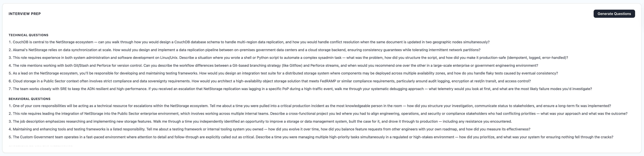This screenshot has width=644, height=156.
Task: Click the INTERVIEW PREP heading
Action: [25, 14]
